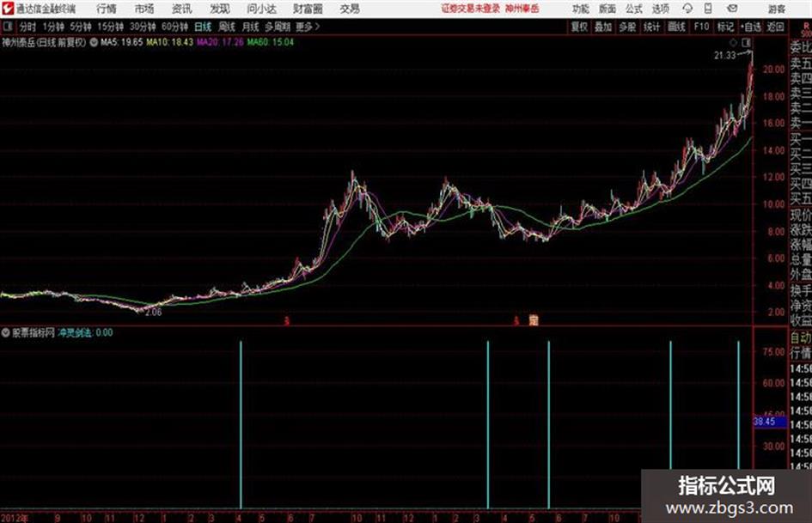
Task: Click the MA10: 18.43 indicator value
Action: point(169,42)
